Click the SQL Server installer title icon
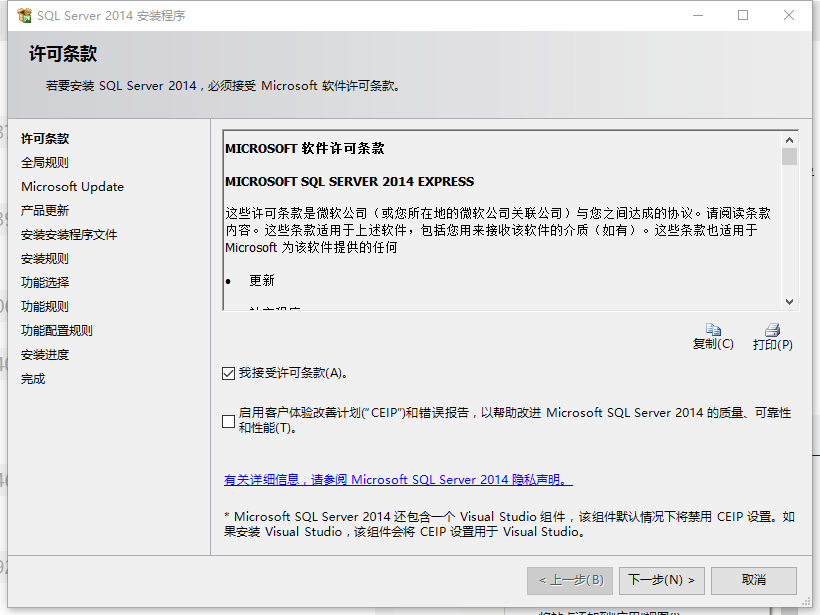This screenshot has height=615, width=820. point(24,16)
